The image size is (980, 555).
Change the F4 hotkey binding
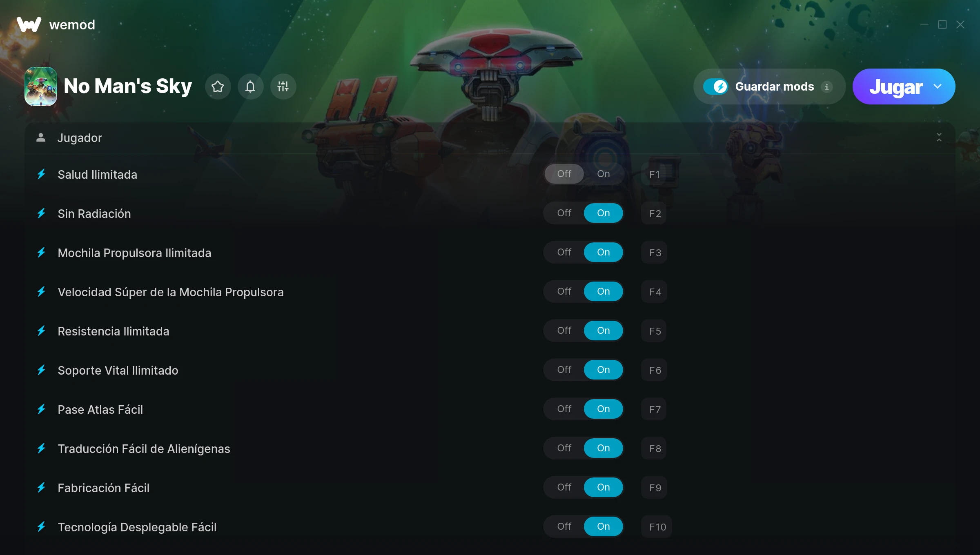click(655, 292)
